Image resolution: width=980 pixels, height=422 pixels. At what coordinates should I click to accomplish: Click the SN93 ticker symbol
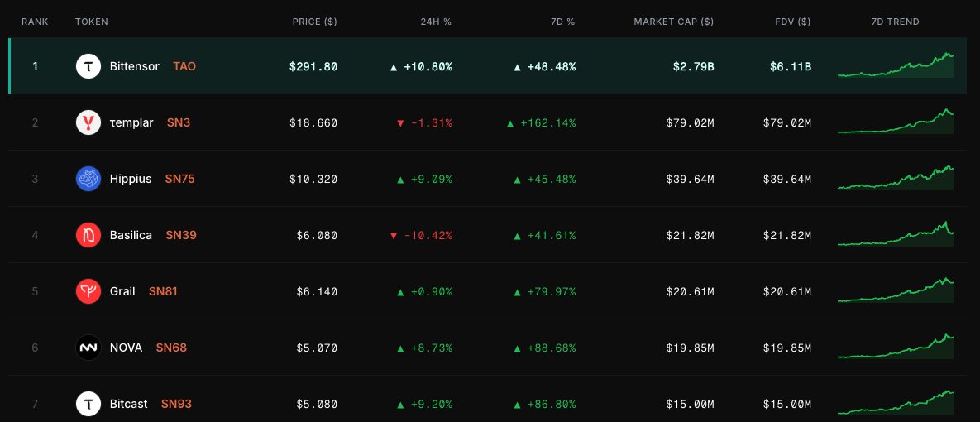tap(176, 404)
